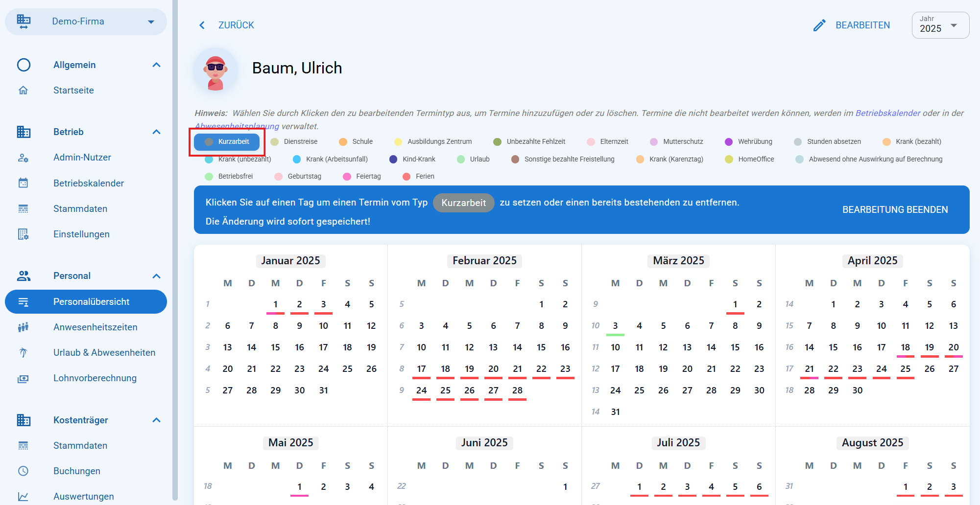Click the Anwesenheitszeiten people icon
This screenshot has height=505, width=980.
pos(23,327)
